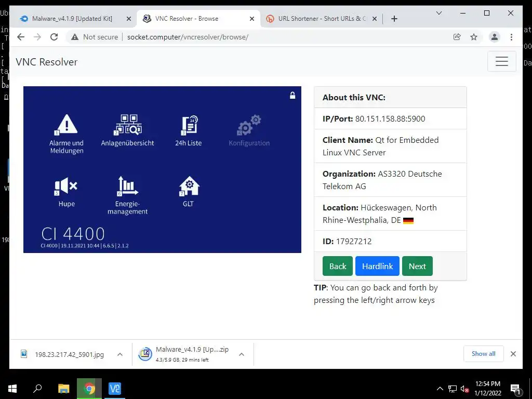Viewport: 532px width, 399px height.
Task: Click the greyed Konfiguration gears icon
Action: pos(249,125)
